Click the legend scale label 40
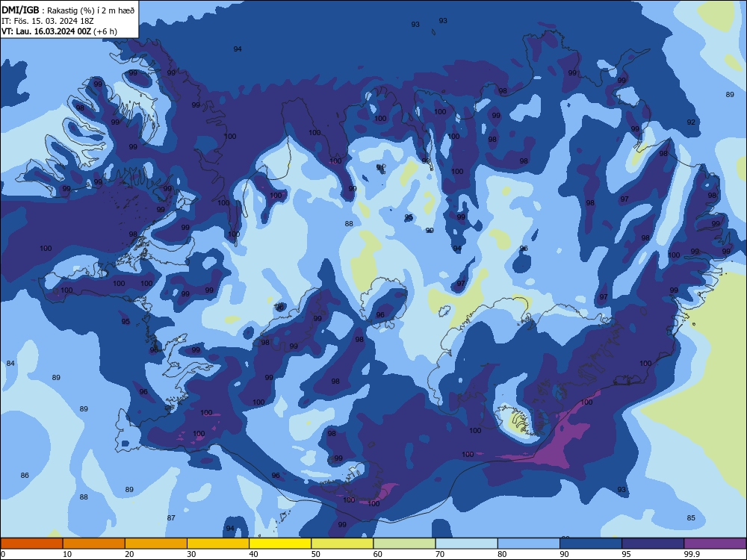This screenshot has height=560, width=747. tap(254, 554)
